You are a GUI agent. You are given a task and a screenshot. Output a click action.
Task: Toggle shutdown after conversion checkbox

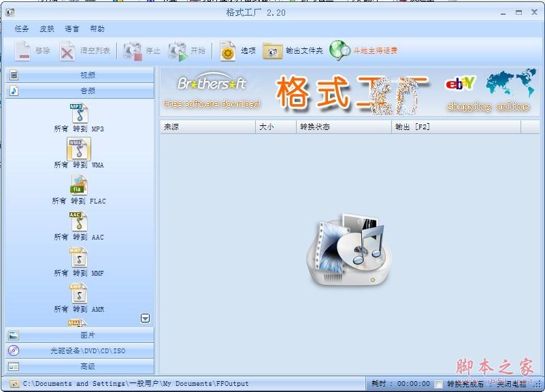point(439,384)
